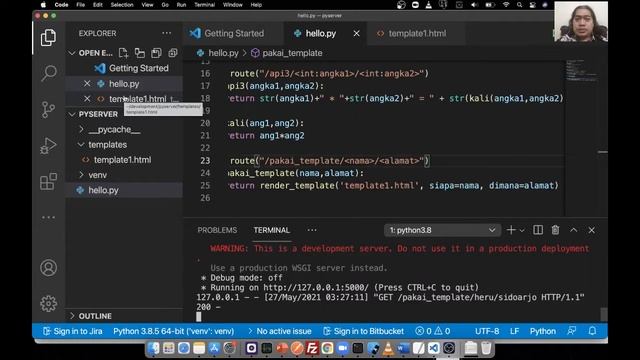The height and width of the screenshot is (360, 640).
Task: Click No active issue status item
Action: 280,331
